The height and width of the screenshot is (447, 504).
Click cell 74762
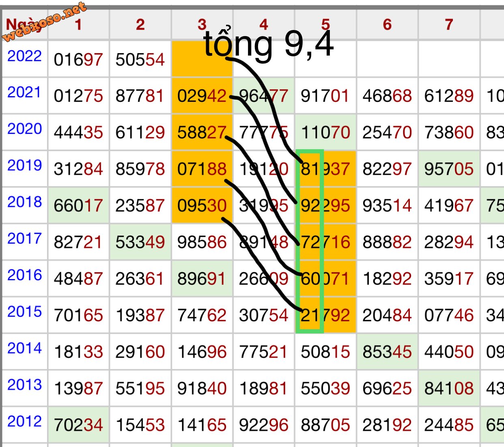[x=202, y=316]
